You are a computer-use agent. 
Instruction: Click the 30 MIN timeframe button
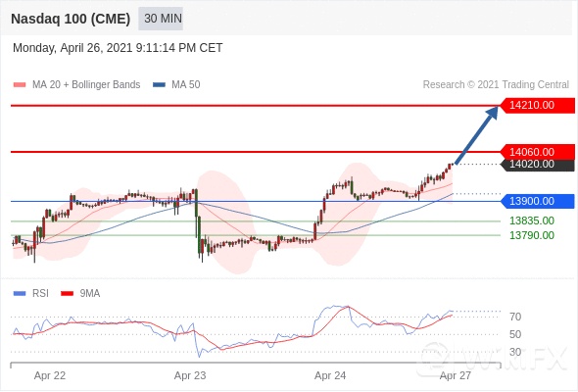(x=161, y=19)
